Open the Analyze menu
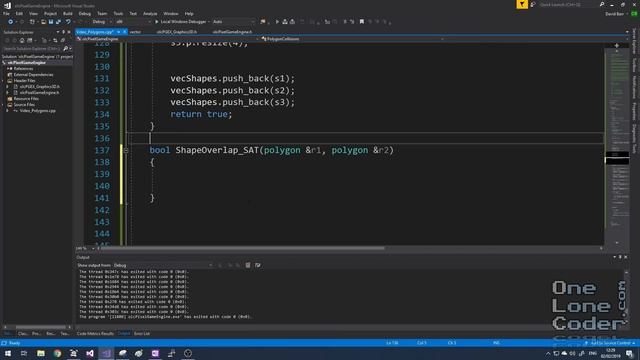This screenshot has width=640, height=360. pos(150,13)
